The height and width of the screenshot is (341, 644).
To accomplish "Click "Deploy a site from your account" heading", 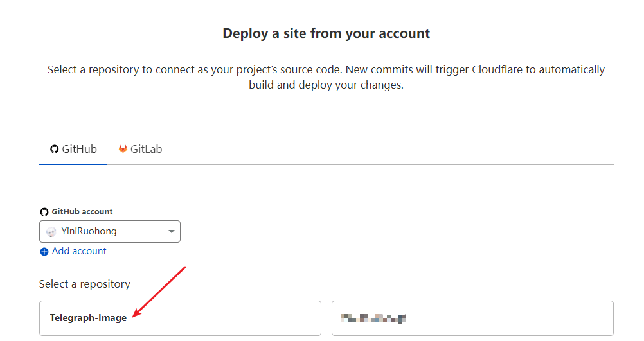I will [326, 33].
